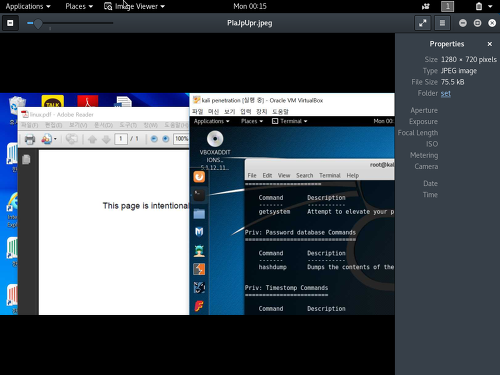The image size is (500, 375).
Task: Click the Recycle Bin icon on pictured Windows desktop
Action: pos(17,105)
